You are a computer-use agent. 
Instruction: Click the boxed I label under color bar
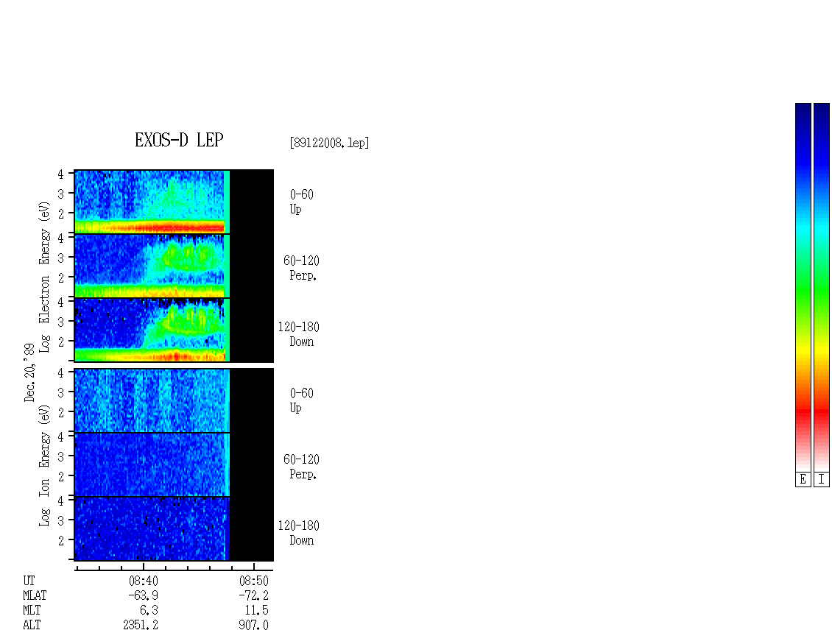[x=822, y=480]
